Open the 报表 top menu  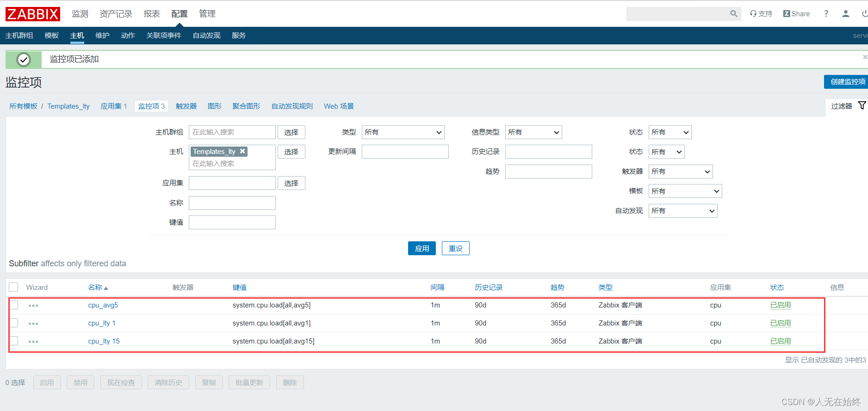(152, 14)
